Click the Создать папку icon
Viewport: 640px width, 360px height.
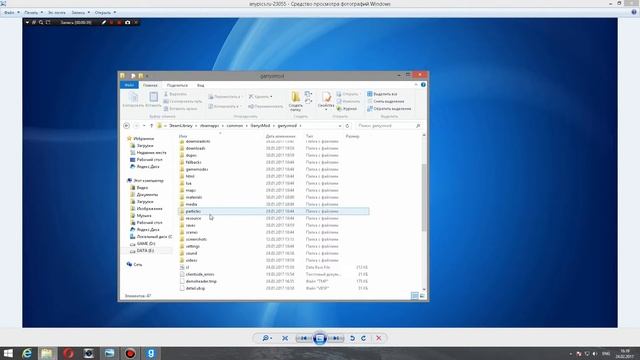point(296,101)
